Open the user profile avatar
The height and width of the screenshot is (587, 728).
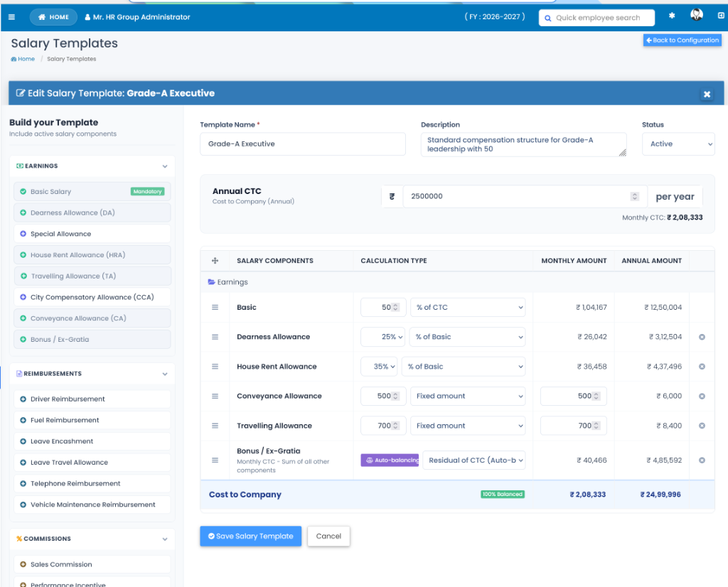tap(696, 15)
